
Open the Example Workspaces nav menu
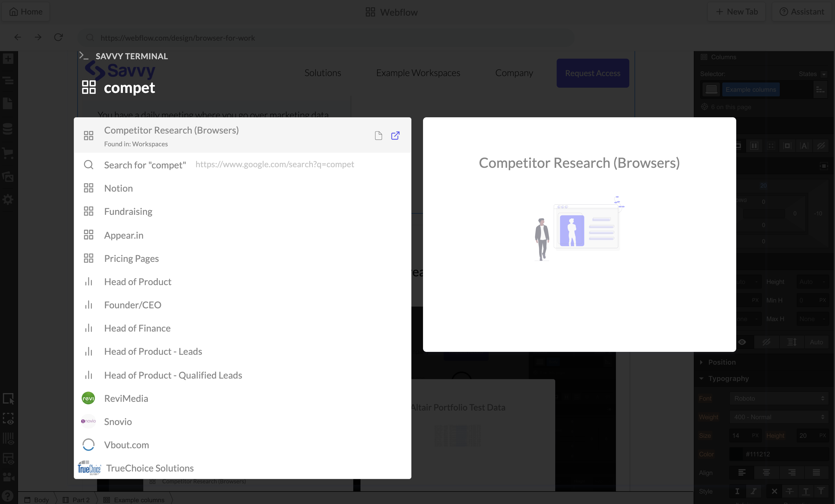[418, 73]
